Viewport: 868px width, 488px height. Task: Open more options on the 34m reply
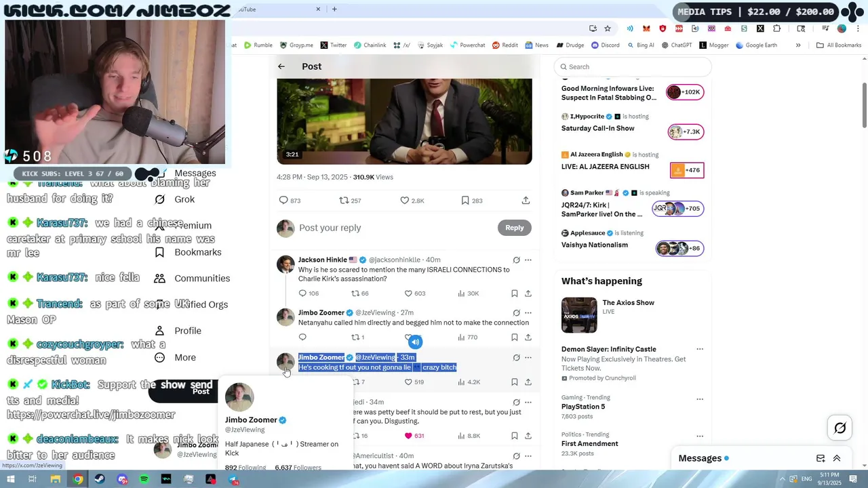[x=528, y=402]
